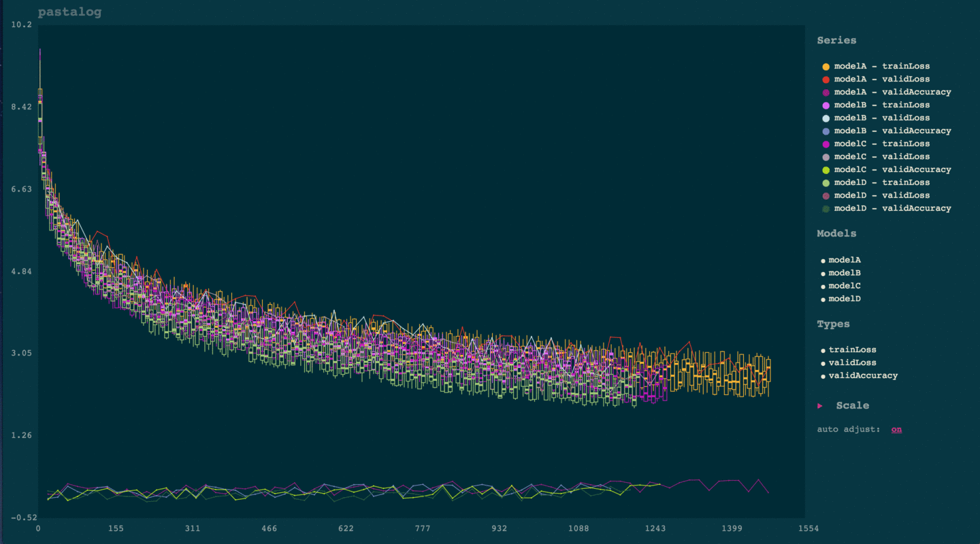This screenshot has height=544, width=980.
Task: Toggle modelC in the Models list
Action: (845, 286)
